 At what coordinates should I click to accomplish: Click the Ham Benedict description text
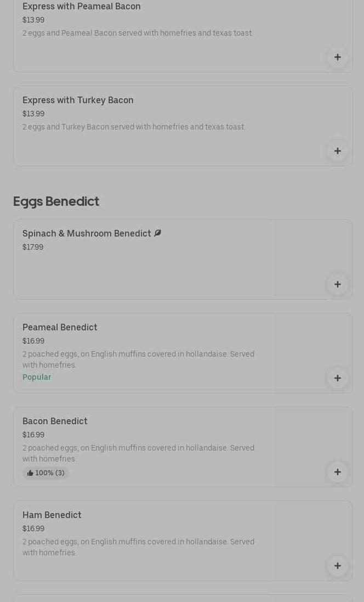tap(138, 547)
